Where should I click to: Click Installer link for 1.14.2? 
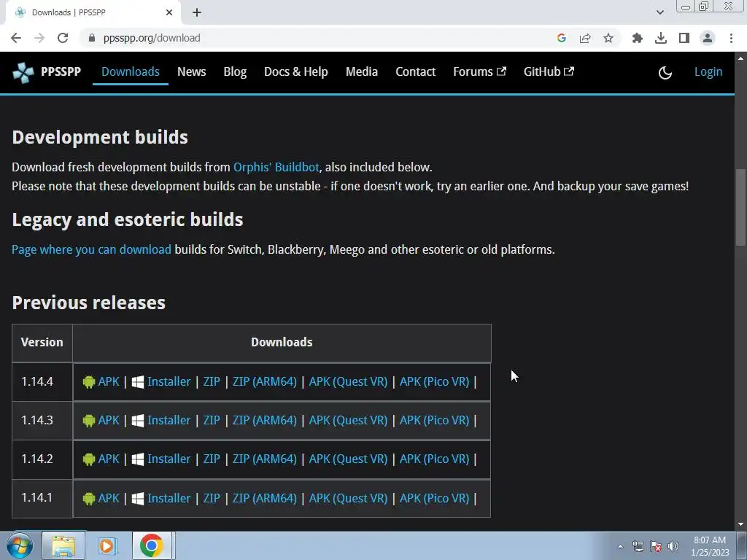pos(169,459)
